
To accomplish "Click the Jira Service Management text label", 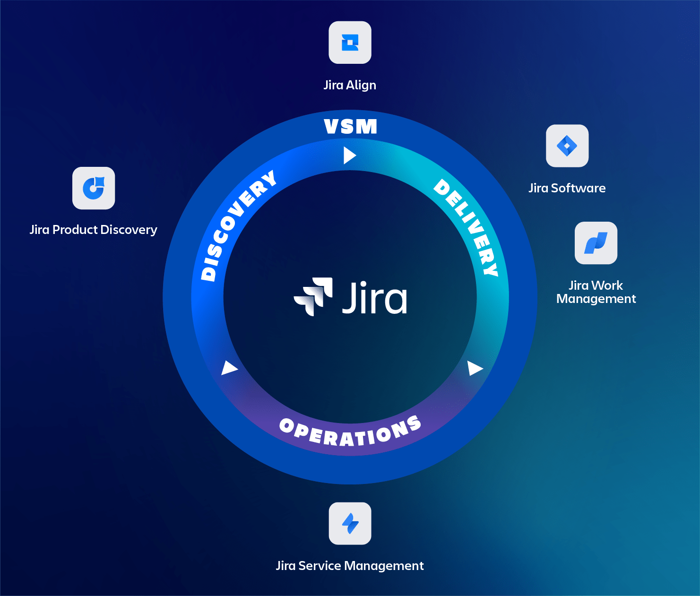I will coord(350,565).
